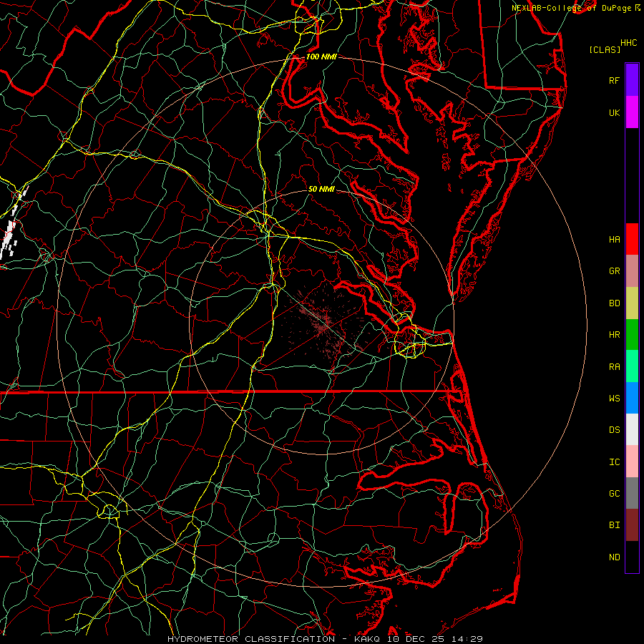Viewport: 644px width, 644px height.
Task: Click the WS legend label
Action: tap(614, 399)
